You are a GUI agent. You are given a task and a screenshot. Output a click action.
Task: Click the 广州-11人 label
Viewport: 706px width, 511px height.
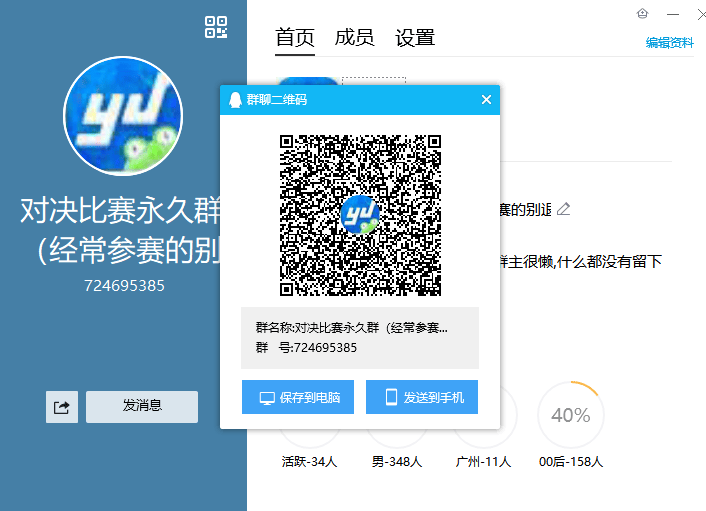483,461
